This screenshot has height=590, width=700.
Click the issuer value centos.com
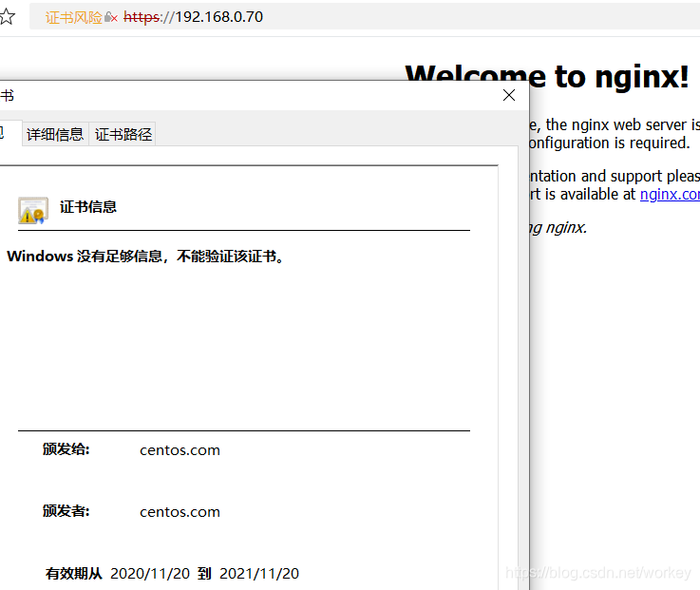[x=180, y=512]
